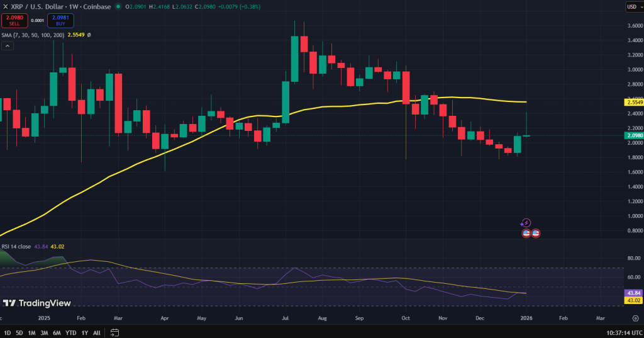Click the SMA value 2.5549 in legend
The height and width of the screenshot is (338, 644).
point(76,35)
